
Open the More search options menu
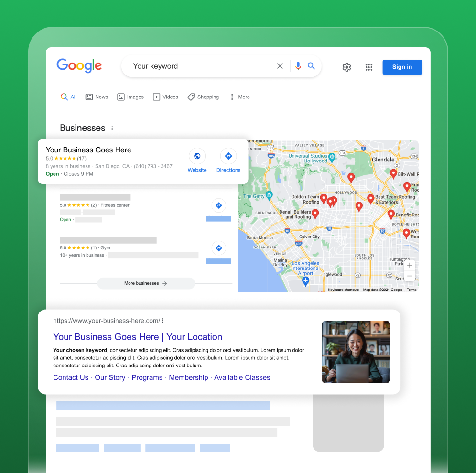[239, 97]
